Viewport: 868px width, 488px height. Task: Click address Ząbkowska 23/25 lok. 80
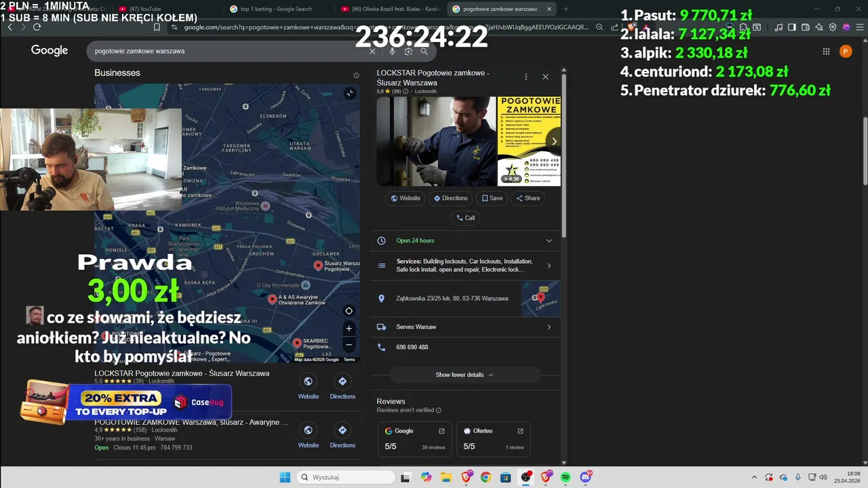click(x=452, y=298)
